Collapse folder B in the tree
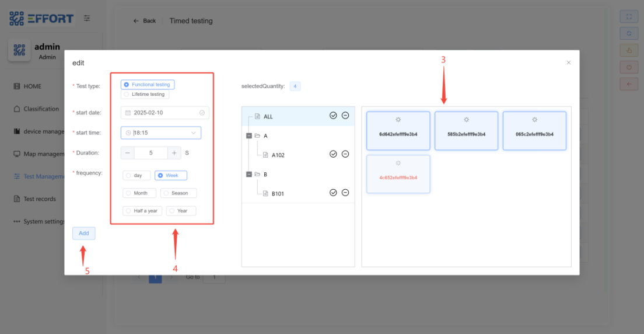The width and height of the screenshot is (644, 334). coord(250,174)
